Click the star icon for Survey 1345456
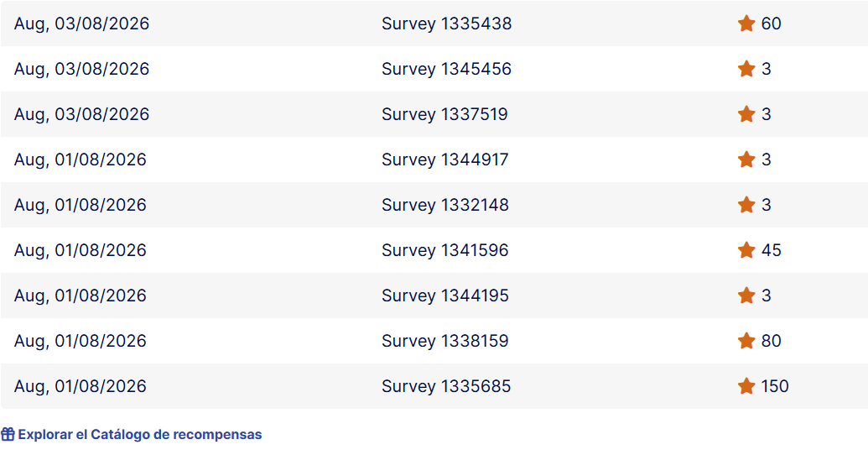 point(746,69)
